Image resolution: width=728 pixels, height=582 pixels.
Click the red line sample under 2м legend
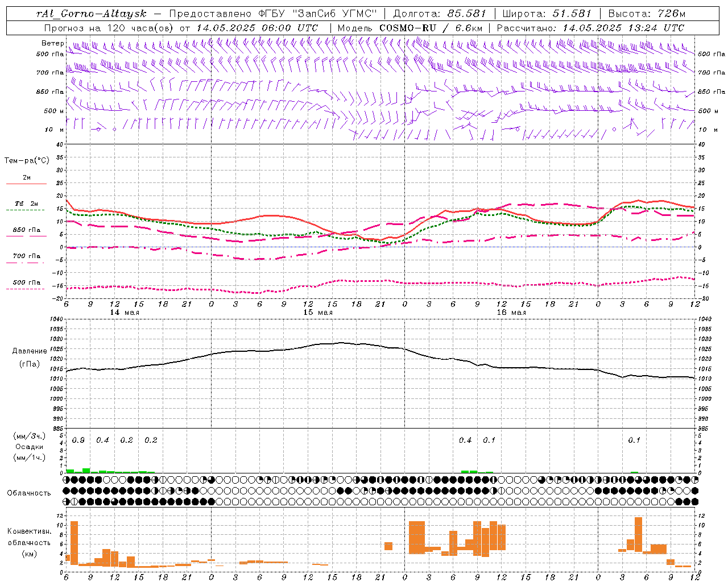pos(26,184)
